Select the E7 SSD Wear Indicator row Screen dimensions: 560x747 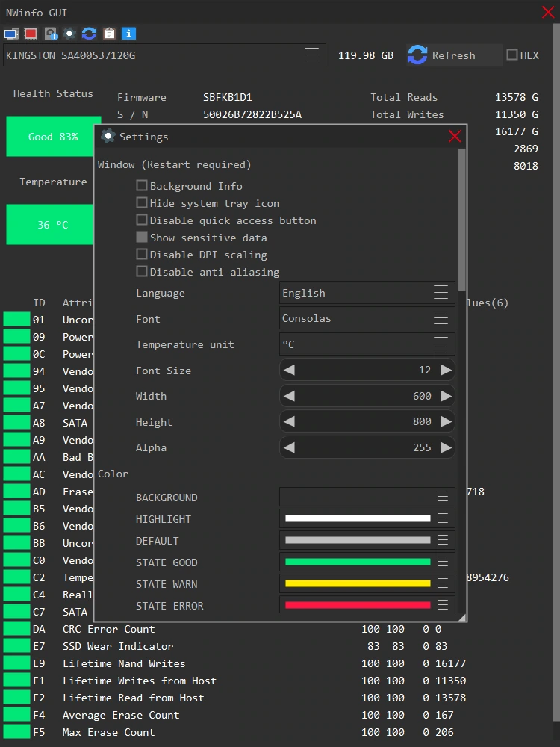coord(276,646)
